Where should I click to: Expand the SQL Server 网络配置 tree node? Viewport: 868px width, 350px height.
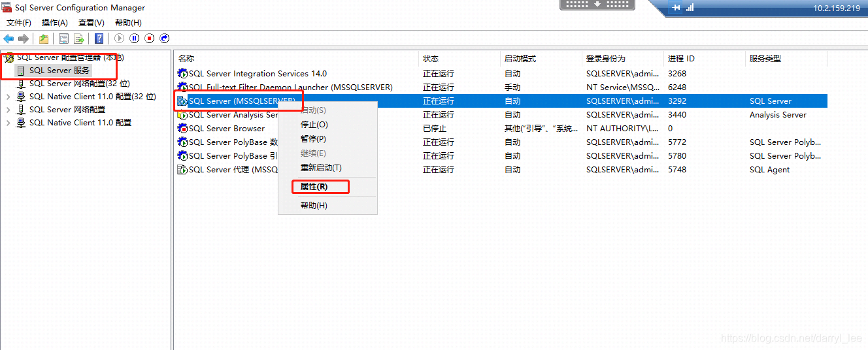click(x=8, y=110)
